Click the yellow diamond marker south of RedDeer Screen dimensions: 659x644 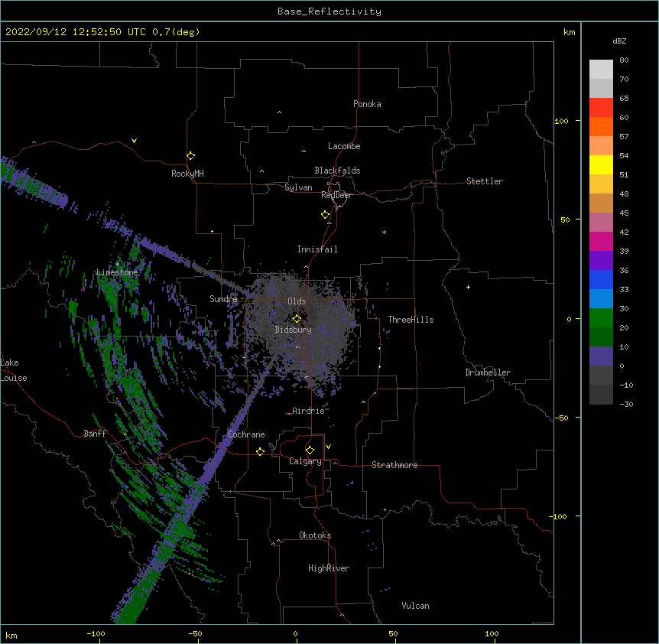coord(326,215)
